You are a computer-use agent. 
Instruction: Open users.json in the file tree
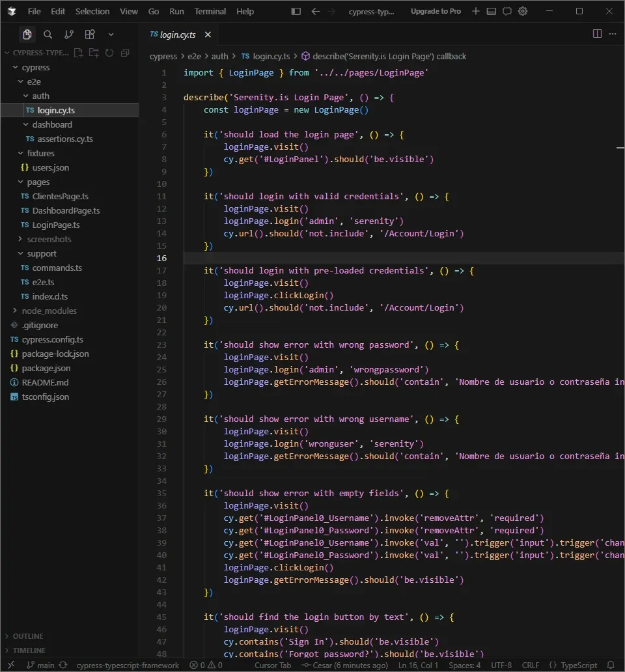(x=50, y=167)
